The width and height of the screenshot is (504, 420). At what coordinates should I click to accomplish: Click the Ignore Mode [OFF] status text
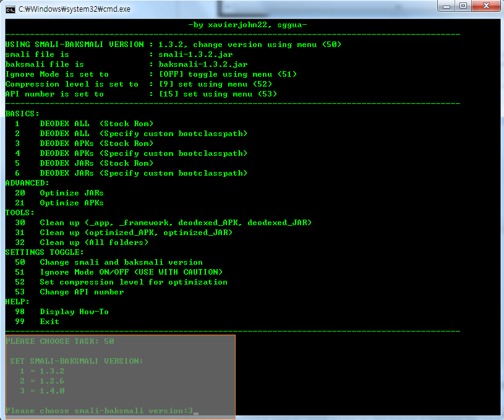[171, 74]
